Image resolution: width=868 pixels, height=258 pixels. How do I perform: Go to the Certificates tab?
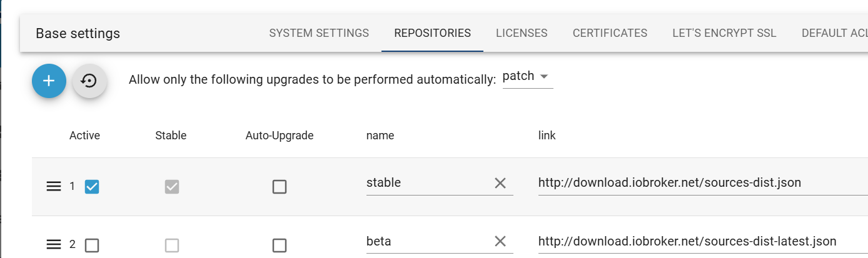pos(610,33)
